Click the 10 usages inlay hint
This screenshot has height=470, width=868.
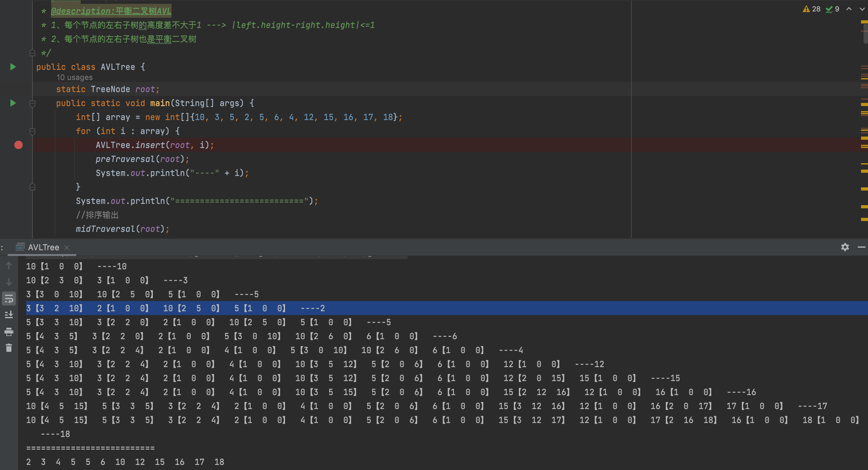(74, 77)
